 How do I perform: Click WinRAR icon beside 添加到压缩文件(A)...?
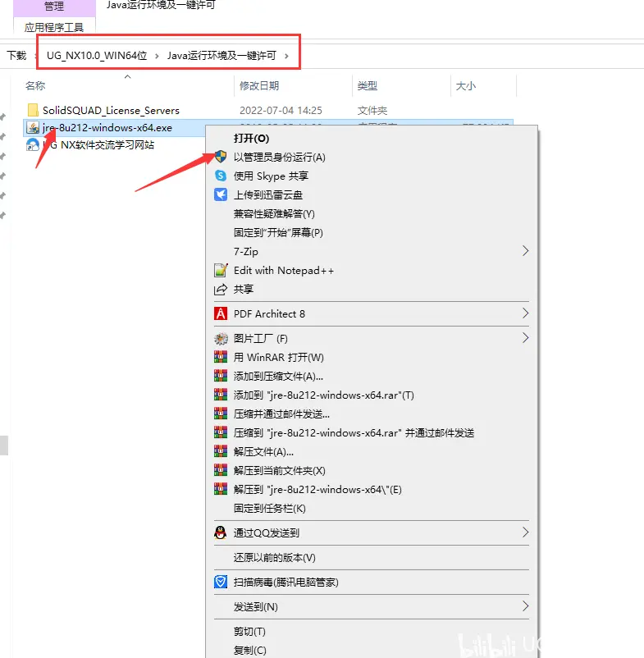click(221, 376)
